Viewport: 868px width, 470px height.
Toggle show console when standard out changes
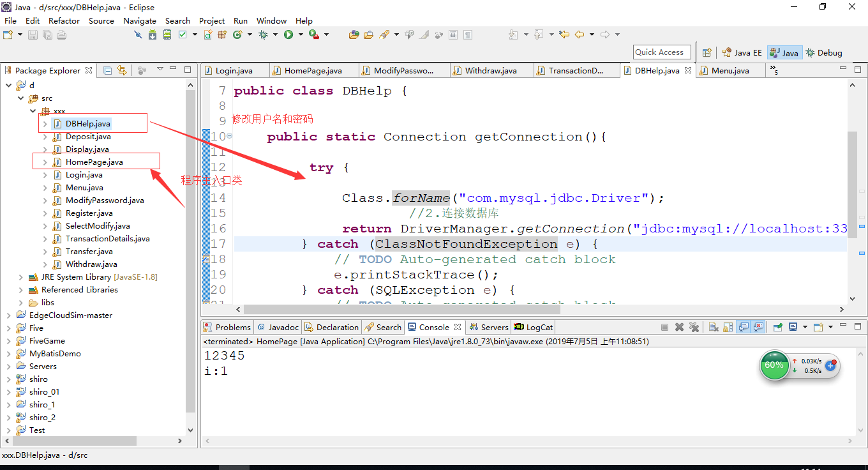pyautogui.click(x=744, y=327)
